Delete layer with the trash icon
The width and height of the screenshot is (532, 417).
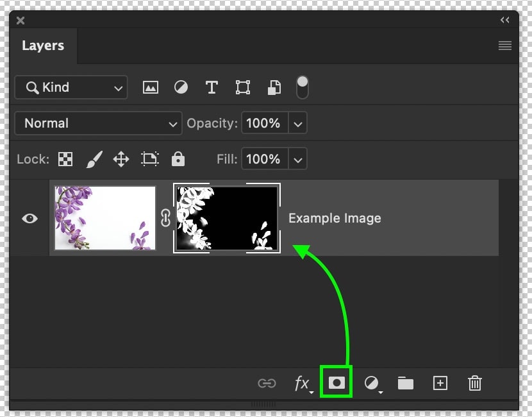coord(474,383)
